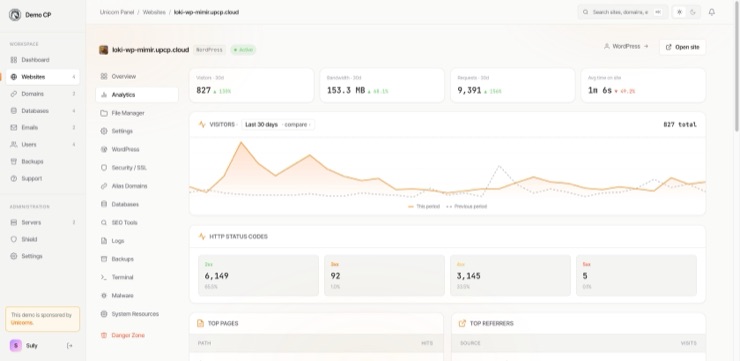Open File Manager folder icon

[104, 113]
